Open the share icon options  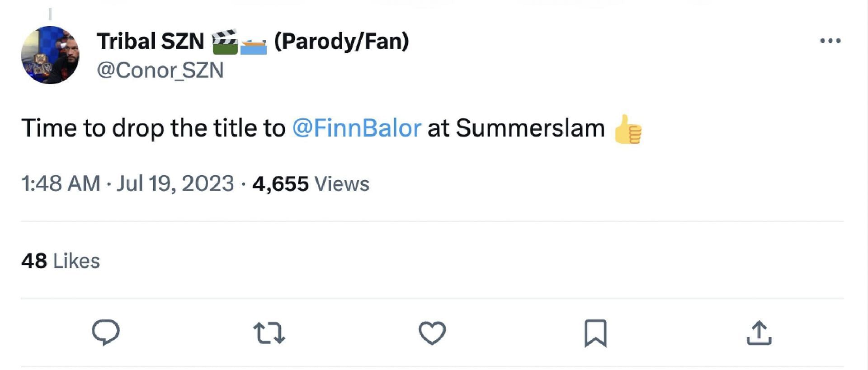tap(759, 333)
